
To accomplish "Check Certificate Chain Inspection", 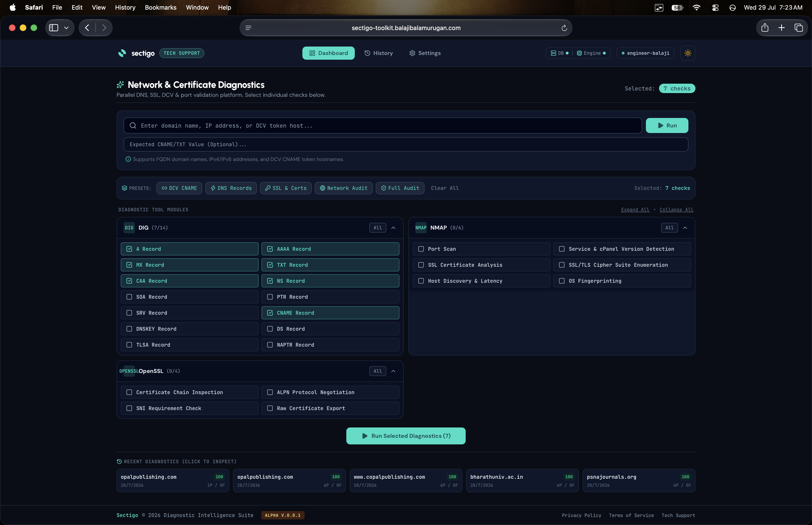I will [x=129, y=392].
